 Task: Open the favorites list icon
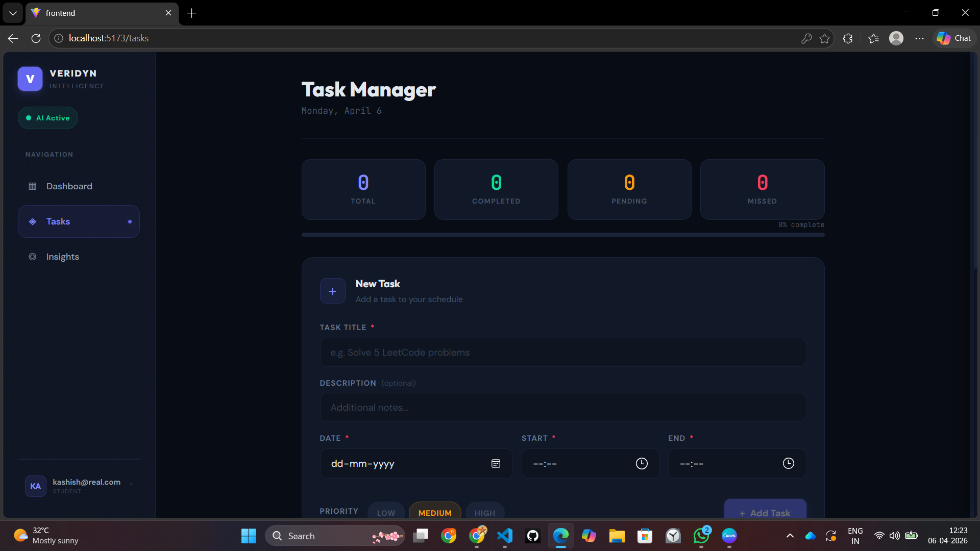(x=873, y=38)
